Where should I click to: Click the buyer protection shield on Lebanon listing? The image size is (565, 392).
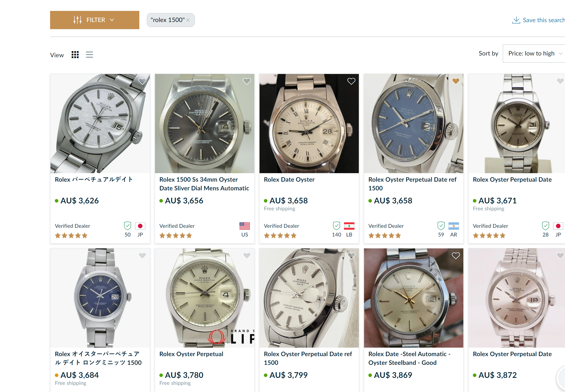(336, 225)
